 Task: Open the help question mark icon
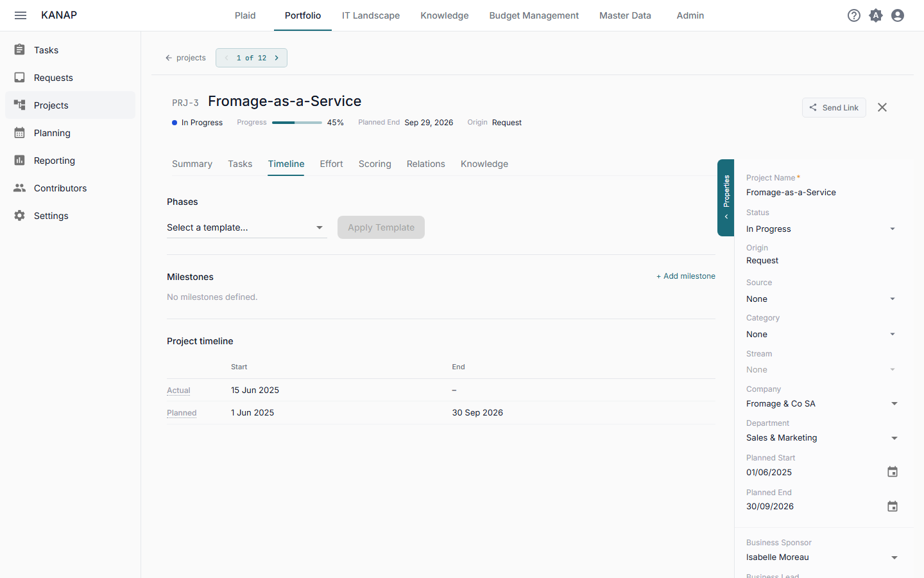[854, 15]
